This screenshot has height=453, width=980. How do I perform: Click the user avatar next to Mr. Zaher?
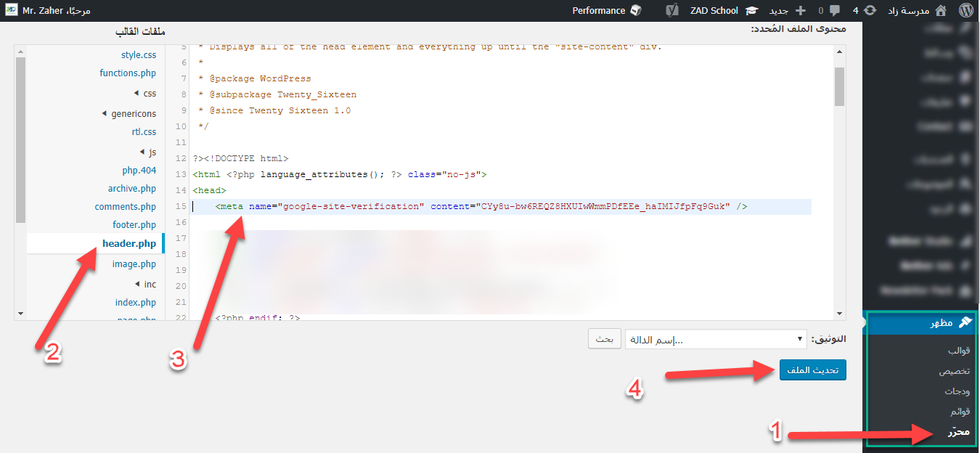coord(12,10)
